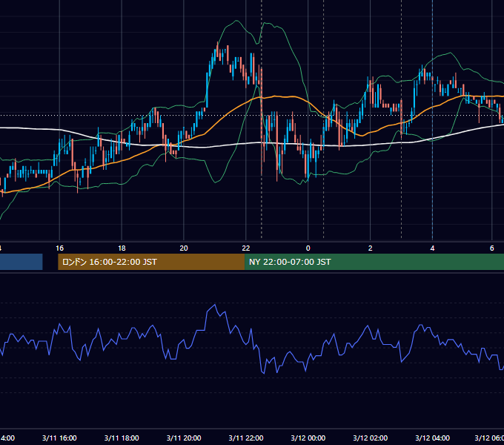Click the hour label 2 under the chart
The image size is (504, 445).
point(371,248)
